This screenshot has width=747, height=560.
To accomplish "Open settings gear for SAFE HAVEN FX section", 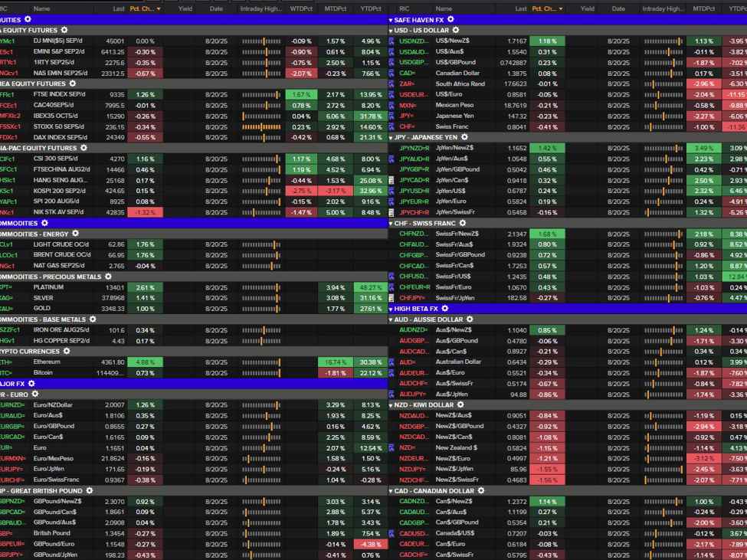I will (x=450, y=19).
